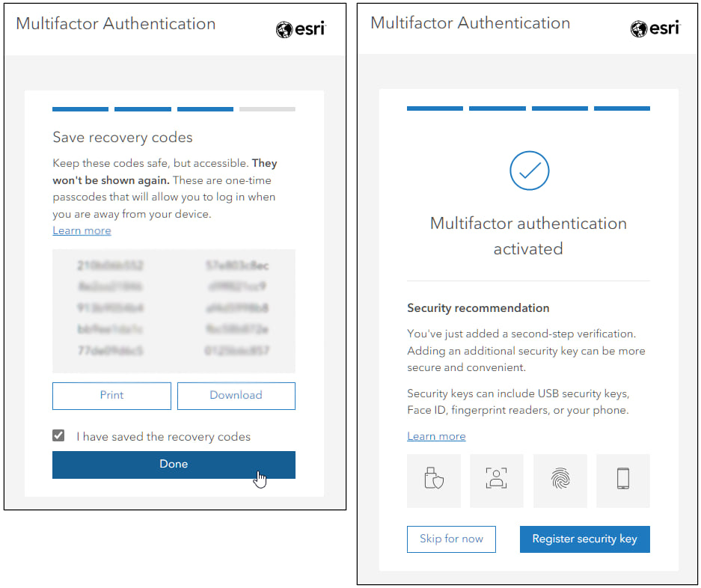Open Learn more link about security keys
The height and width of the screenshot is (588, 701).
coord(436,436)
